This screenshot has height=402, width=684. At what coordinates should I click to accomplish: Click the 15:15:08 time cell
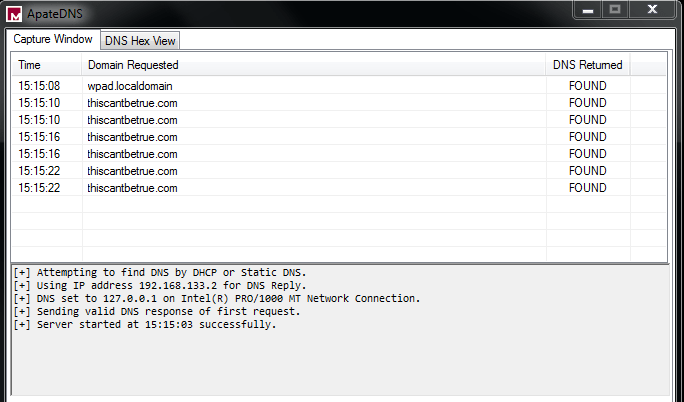[x=39, y=86]
